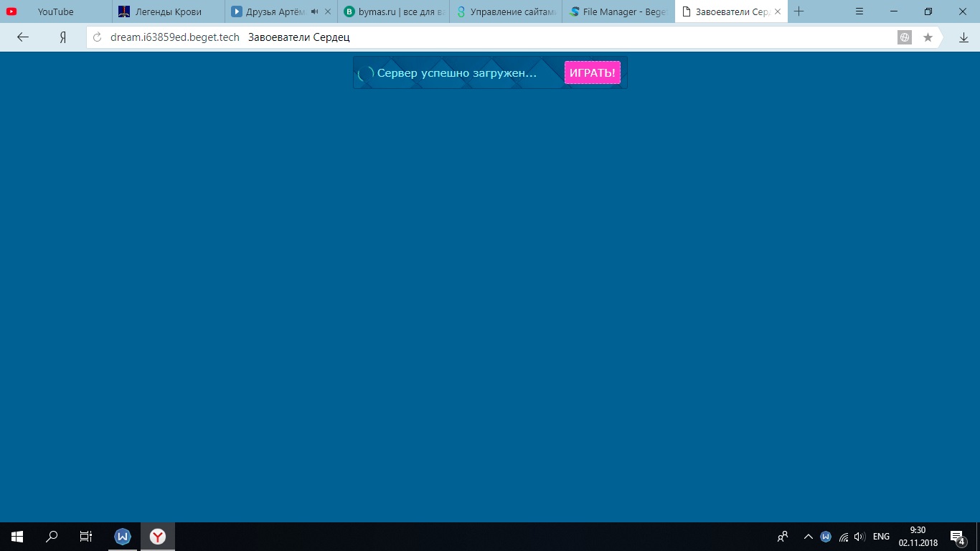This screenshot has height=551, width=980.
Task: Switch to the Легенды Крови tab
Action: [x=168, y=11]
